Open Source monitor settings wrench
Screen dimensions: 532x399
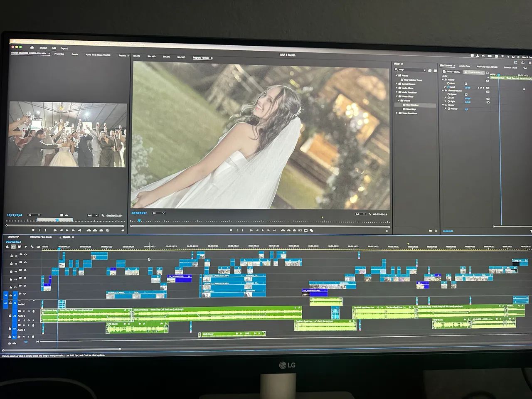pos(103,215)
